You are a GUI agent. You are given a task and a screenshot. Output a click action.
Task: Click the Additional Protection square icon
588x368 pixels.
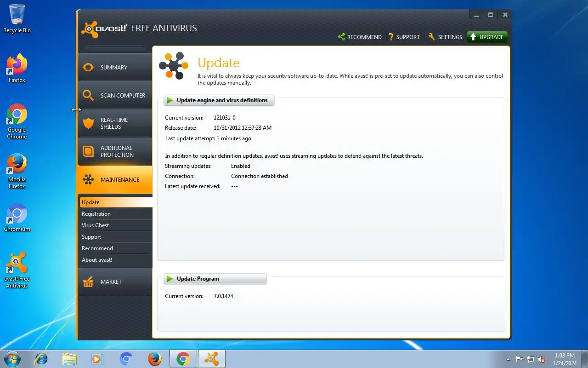click(x=88, y=151)
